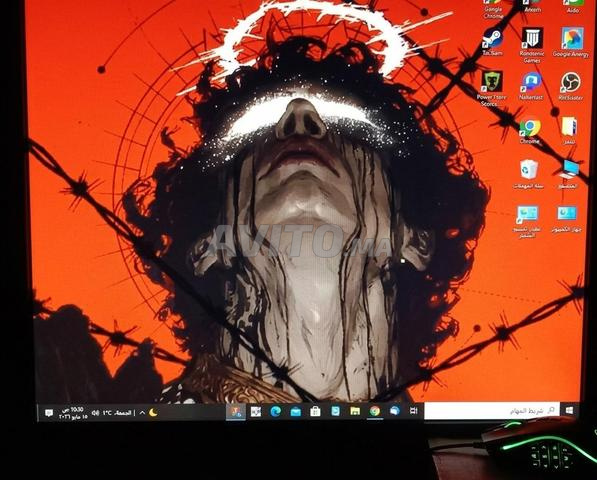Open the This PC computer icon
This screenshot has width=597, height=480.
(x=569, y=170)
